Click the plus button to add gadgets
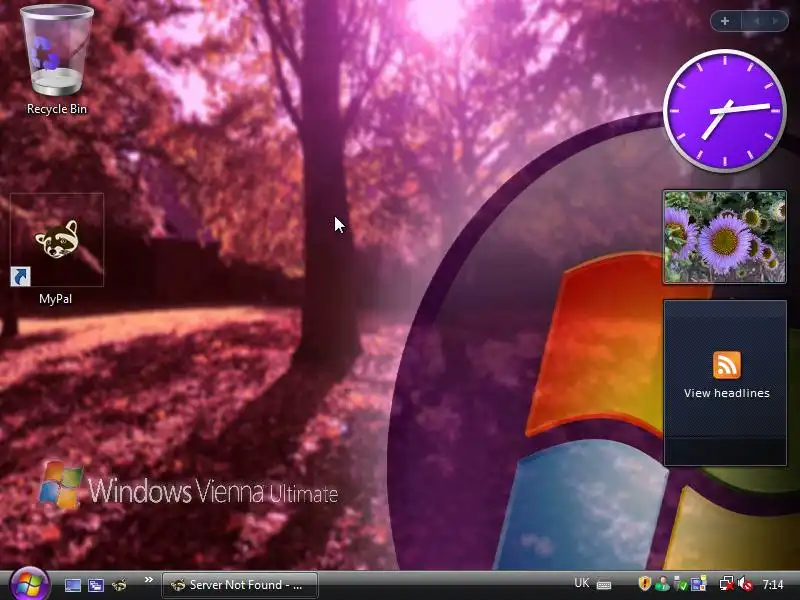The height and width of the screenshot is (600, 800). coord(725,21)
